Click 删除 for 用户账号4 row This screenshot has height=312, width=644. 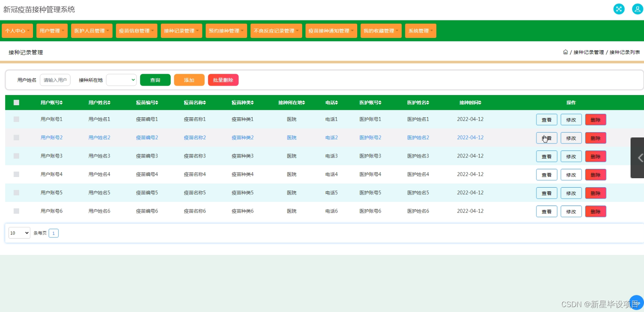[x=596, y=175]
